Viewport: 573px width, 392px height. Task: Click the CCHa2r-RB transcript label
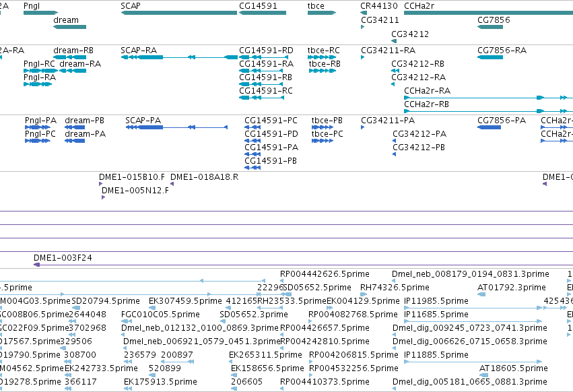[x=426, y=104]
